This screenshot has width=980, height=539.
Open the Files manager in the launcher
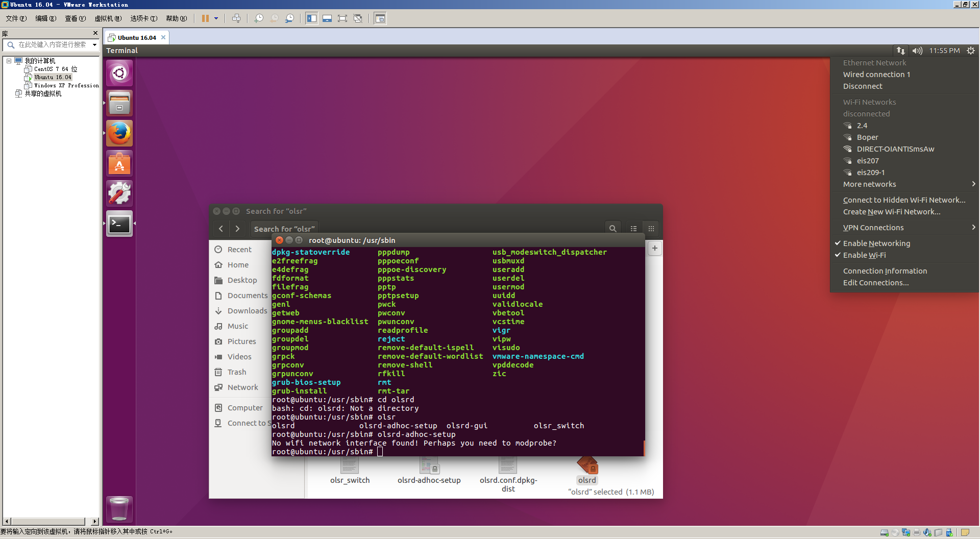119,103
